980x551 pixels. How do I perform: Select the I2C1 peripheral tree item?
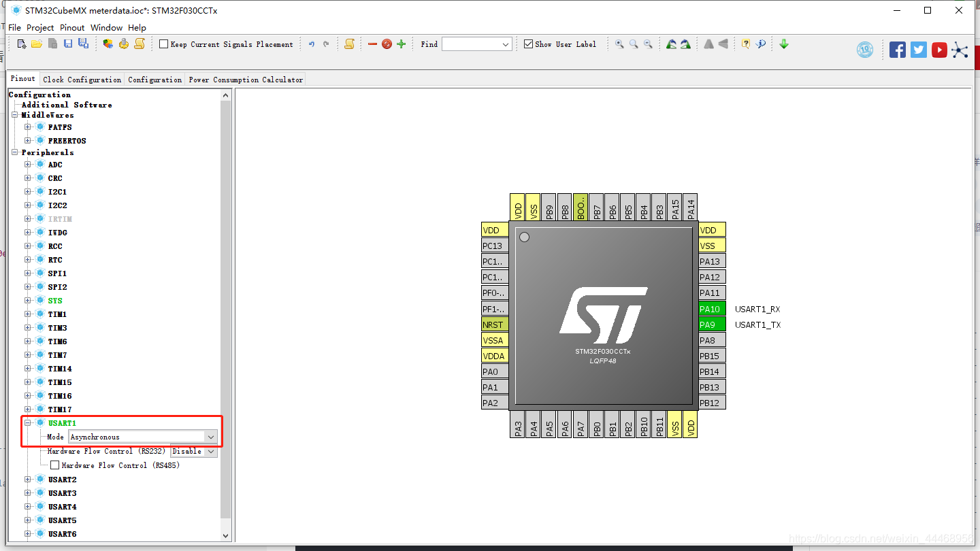click(57, 192)
